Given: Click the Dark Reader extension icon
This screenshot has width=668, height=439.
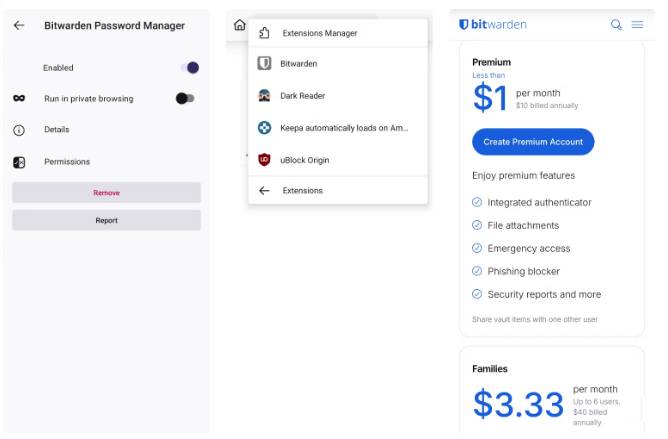Looking at the screenshot, I should [x=264, y=96].
